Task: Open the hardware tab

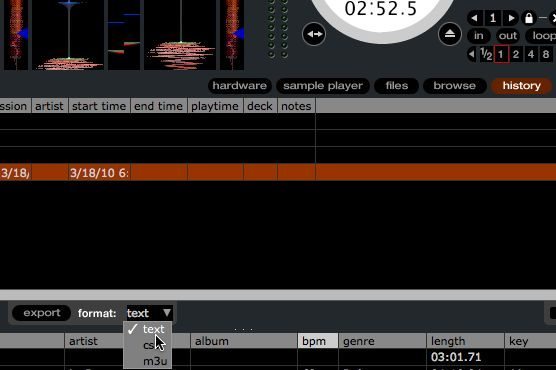Action: [239, 85]
